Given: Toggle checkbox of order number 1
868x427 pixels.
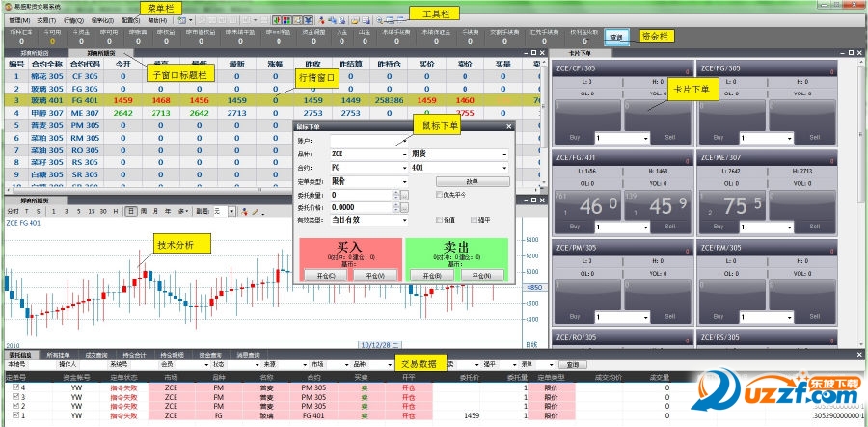Looking at the screenshot, I should click(x=16, y=414).
